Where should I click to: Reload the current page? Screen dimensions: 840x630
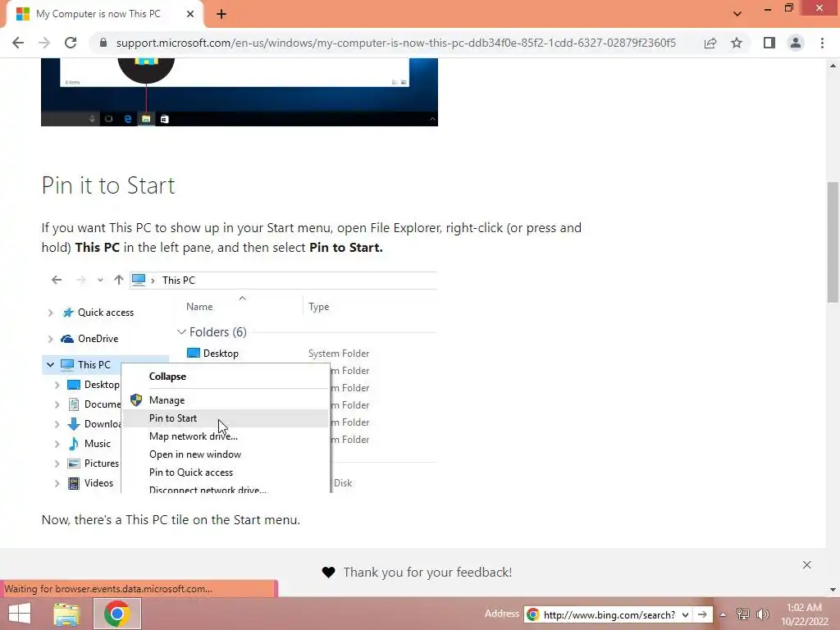click(x=71, y=43)
